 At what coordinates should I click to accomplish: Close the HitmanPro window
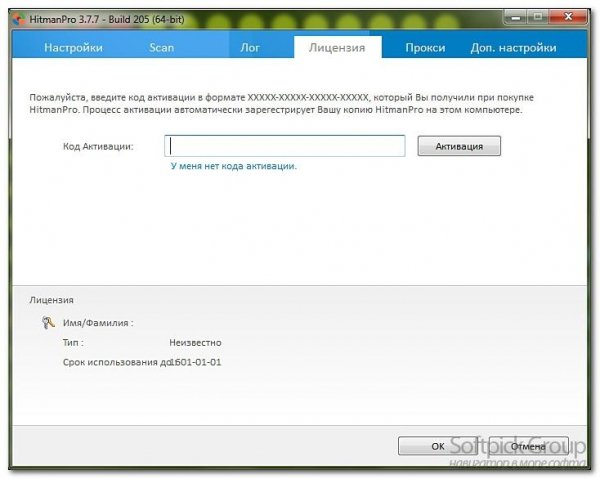coord(568,17)
